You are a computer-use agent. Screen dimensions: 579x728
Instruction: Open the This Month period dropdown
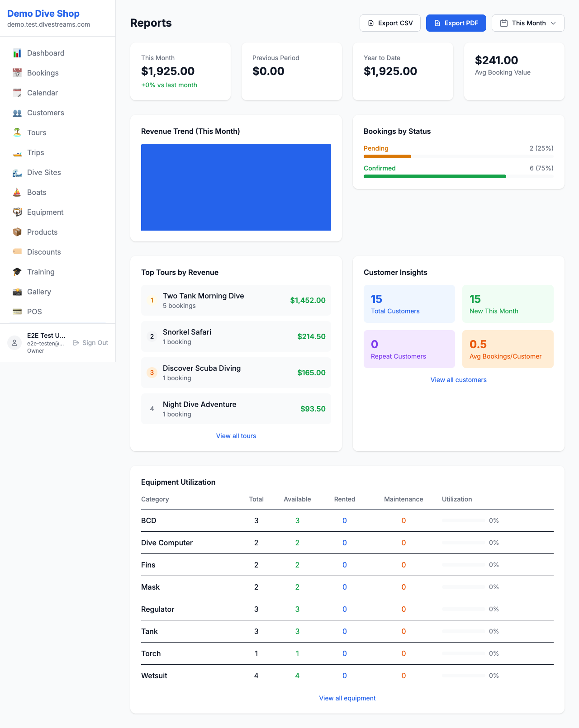527,23
